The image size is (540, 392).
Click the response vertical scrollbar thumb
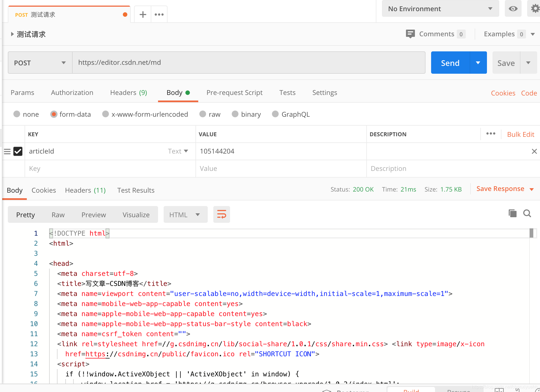click(531, 233)
